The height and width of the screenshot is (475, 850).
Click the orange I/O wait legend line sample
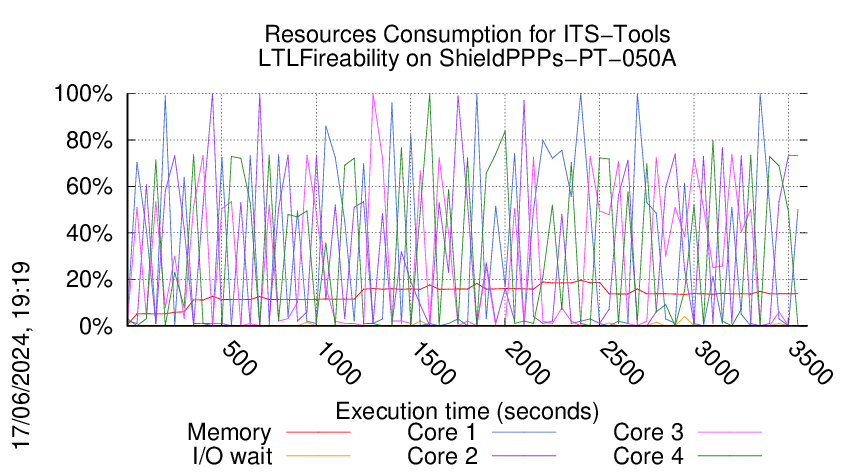pyautogui.click(x=318, y=456)
